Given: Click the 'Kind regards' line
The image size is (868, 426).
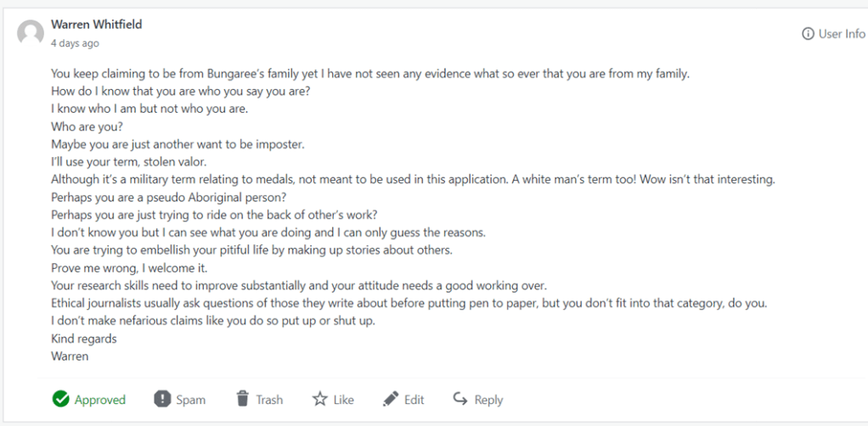Looking at the screenshot, I should point(83,339).
